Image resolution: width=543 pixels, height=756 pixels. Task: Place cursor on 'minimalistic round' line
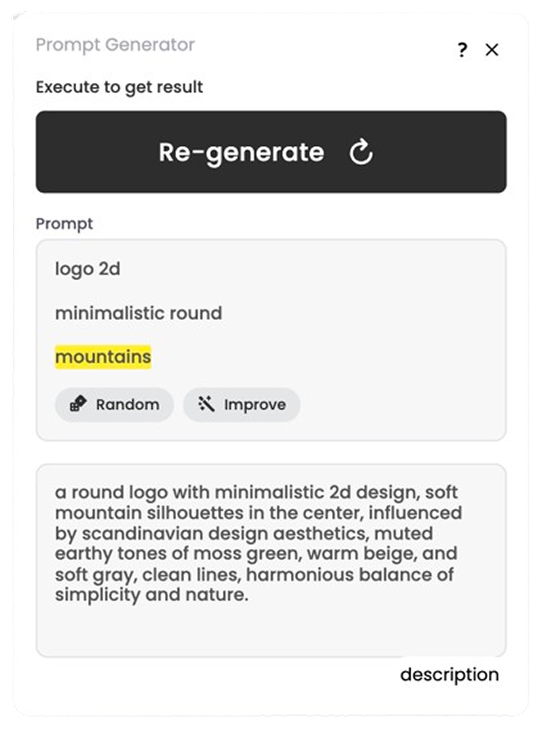pos(139,313)
